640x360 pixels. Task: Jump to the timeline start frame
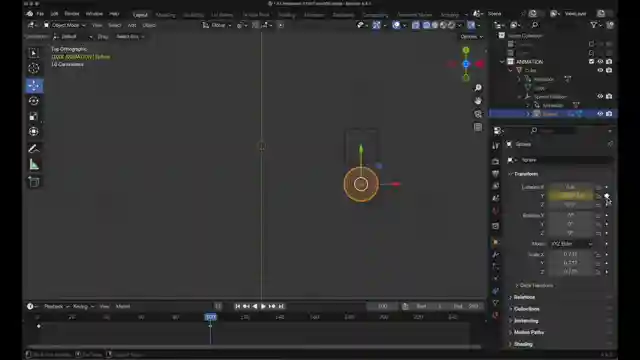[x=238, y=306]
